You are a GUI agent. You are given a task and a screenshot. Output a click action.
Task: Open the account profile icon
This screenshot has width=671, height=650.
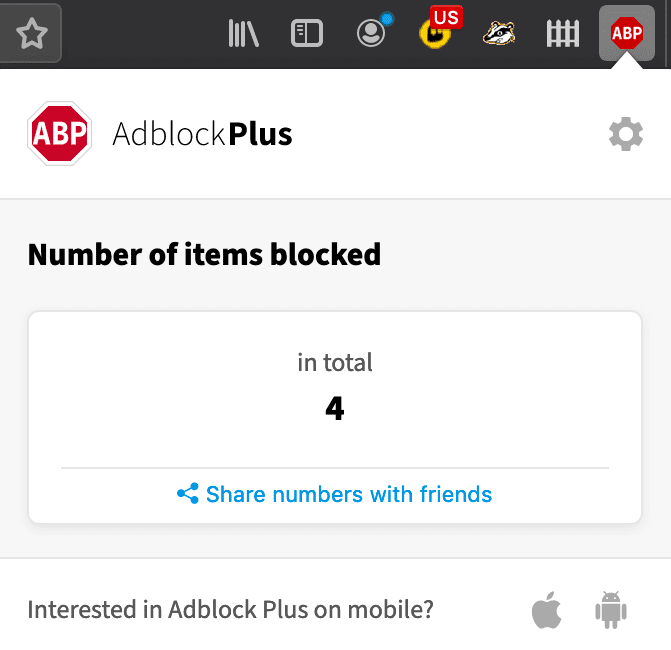[371, 34]
